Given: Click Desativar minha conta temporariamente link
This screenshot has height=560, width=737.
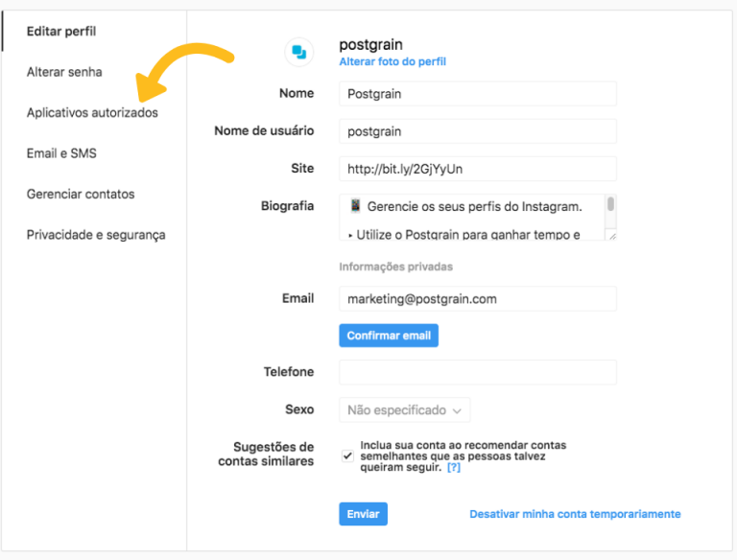Looking at the screenshot, I should tap(575, 514).
